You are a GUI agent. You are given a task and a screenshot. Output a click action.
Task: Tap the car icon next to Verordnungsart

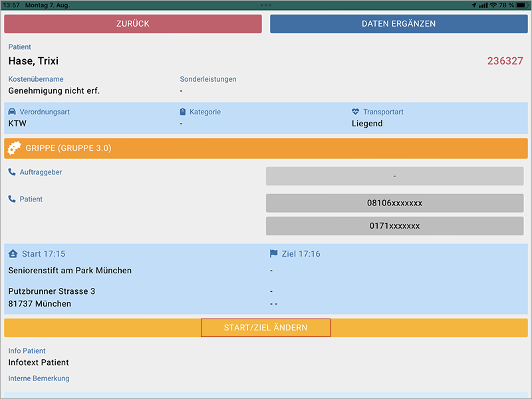12,112
